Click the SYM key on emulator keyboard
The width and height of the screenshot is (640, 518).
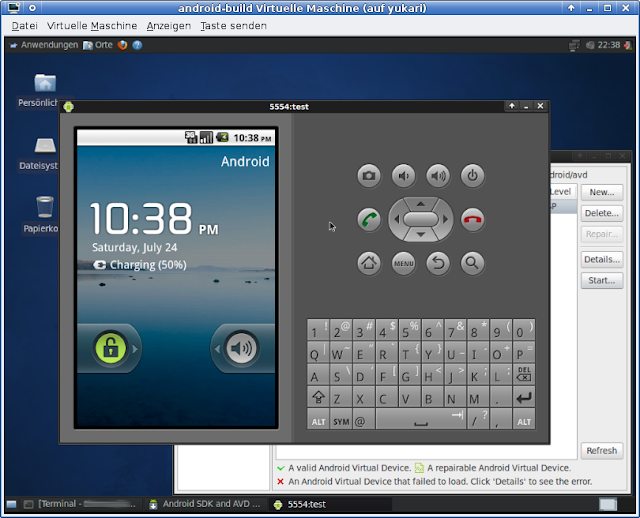341,420
